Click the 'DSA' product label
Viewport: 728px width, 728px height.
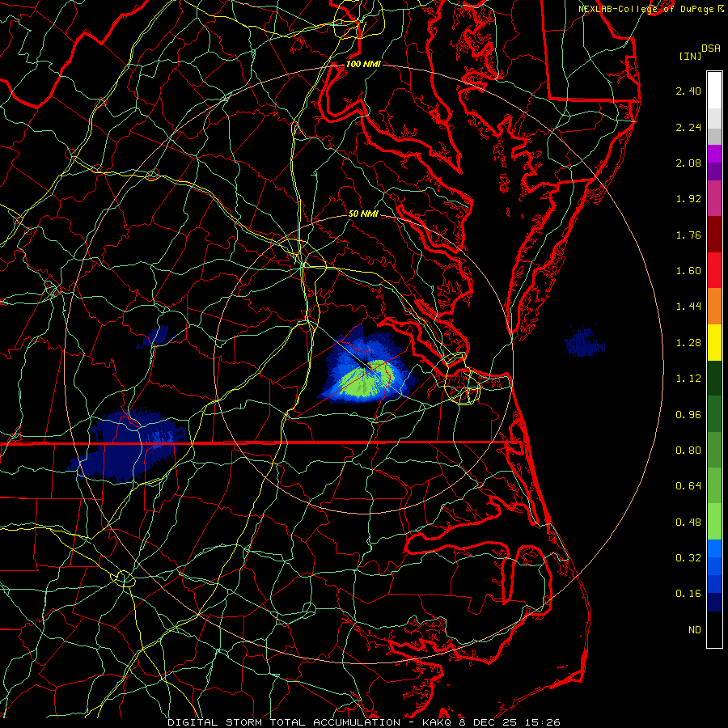[711, 49]
